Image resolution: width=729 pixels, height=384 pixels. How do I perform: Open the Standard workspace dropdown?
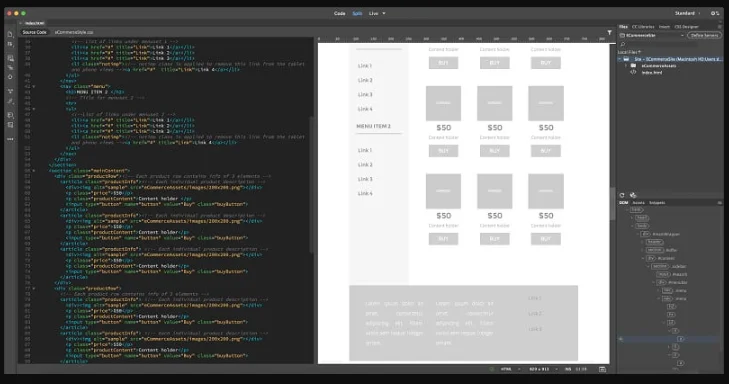(688, 13)
